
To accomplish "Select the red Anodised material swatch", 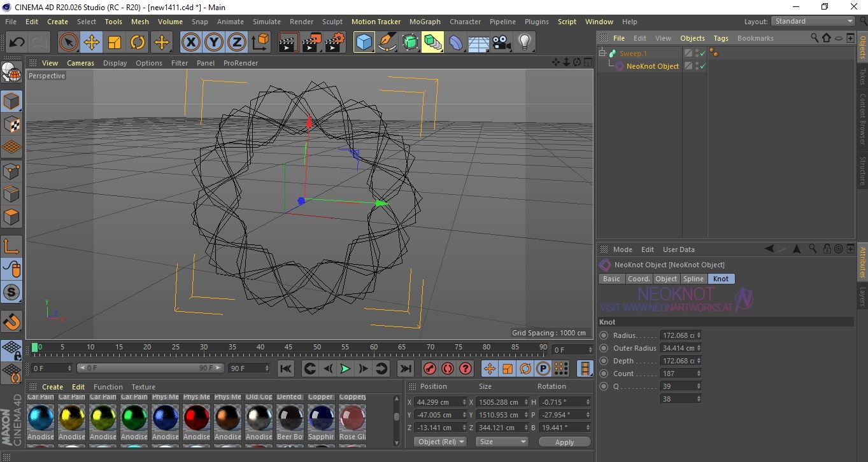I will [x=197, y=417].
